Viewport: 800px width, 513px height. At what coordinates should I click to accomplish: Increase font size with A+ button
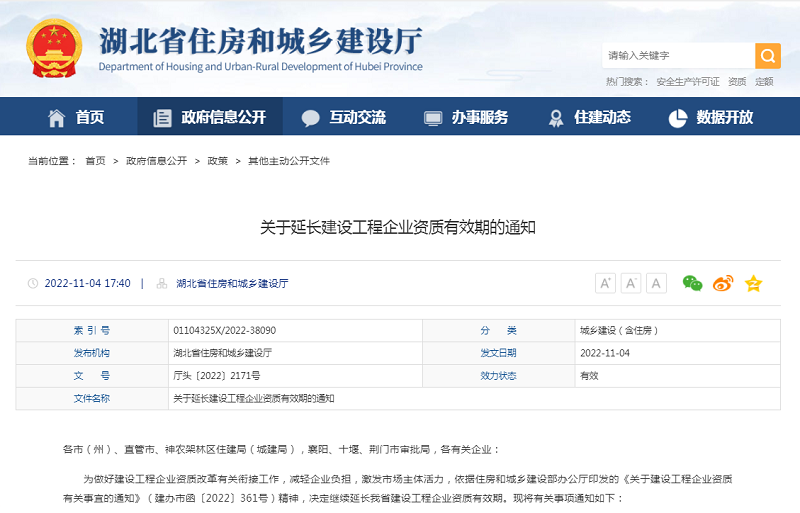(x=606, y=283)
